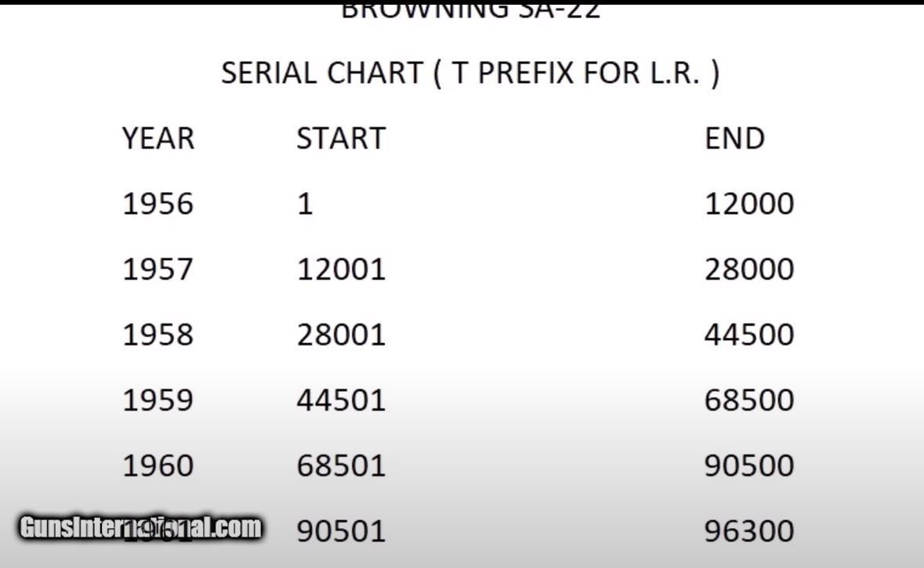Click the 1957 year cell
The width and height of the screenshot is (924, 568).
[158, 270]
